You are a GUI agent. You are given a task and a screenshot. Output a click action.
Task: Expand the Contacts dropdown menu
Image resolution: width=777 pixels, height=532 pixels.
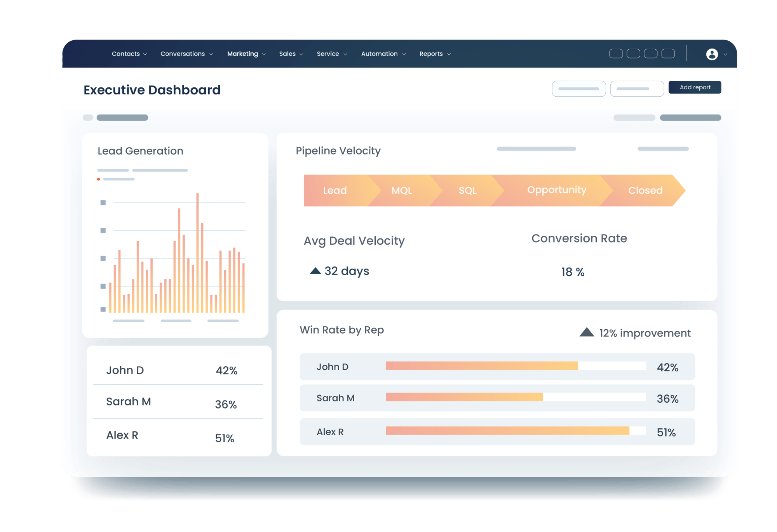129,54
